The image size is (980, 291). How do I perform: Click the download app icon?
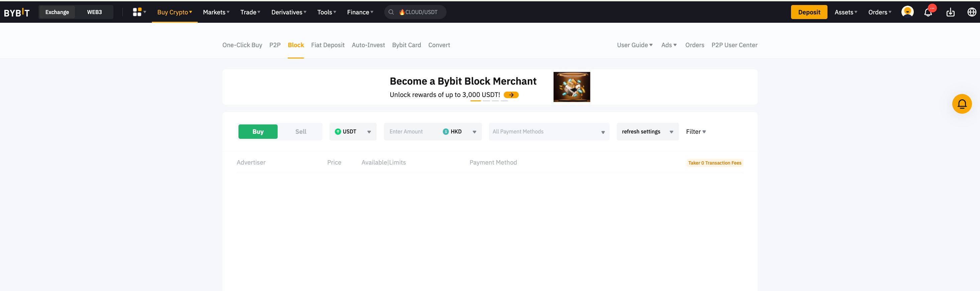pos(950,12)
